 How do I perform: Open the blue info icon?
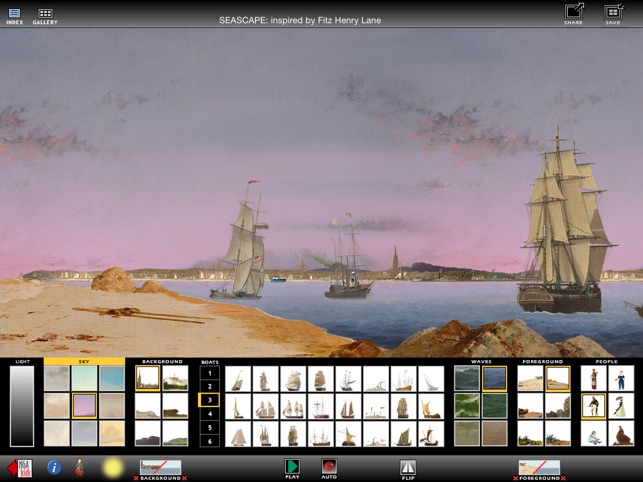[x=54, y=467]
